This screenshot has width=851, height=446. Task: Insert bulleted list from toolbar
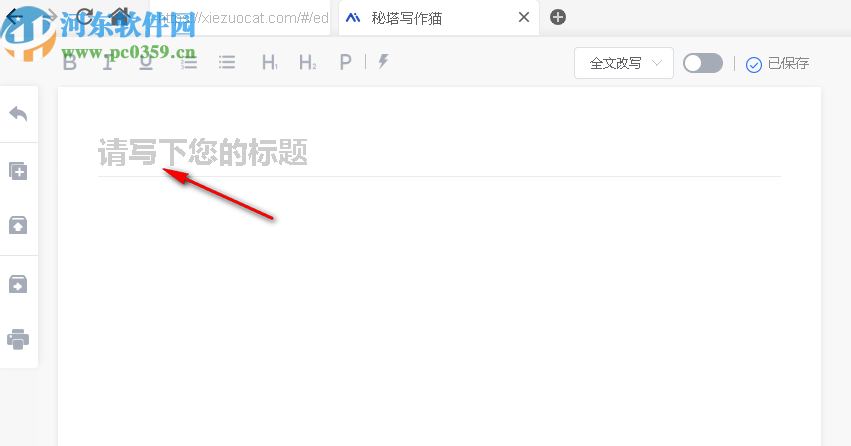(227, 62)
